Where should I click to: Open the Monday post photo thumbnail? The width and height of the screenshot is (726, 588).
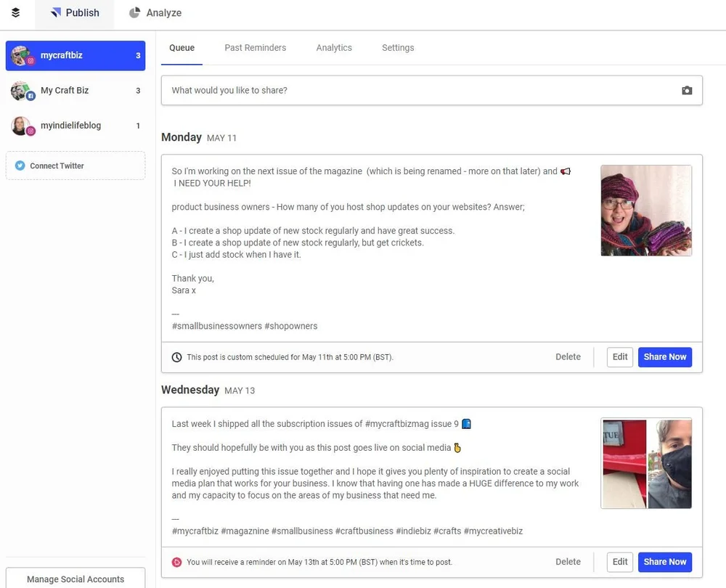click(x=646, y=211)
